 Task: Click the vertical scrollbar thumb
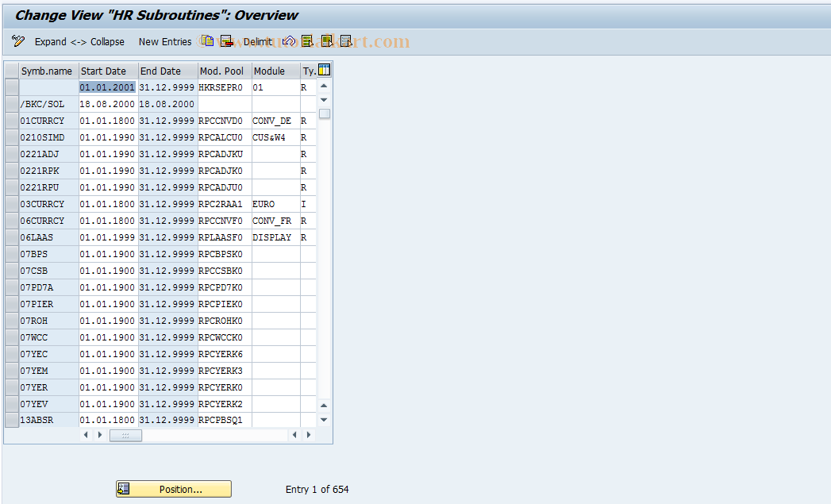(325, 113)
